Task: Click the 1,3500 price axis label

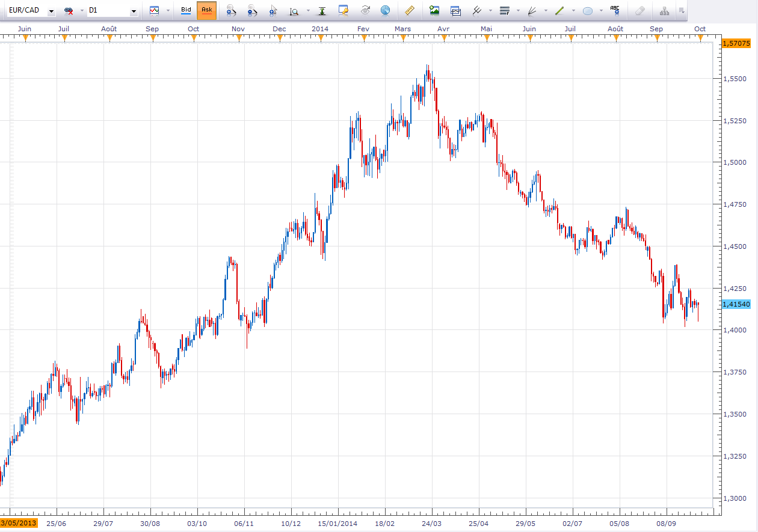Action: (734, 414)
